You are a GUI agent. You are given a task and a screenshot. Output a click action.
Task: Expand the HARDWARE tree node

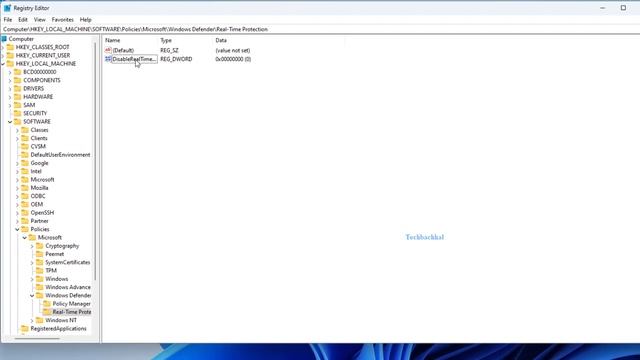[x=10, y=97]
